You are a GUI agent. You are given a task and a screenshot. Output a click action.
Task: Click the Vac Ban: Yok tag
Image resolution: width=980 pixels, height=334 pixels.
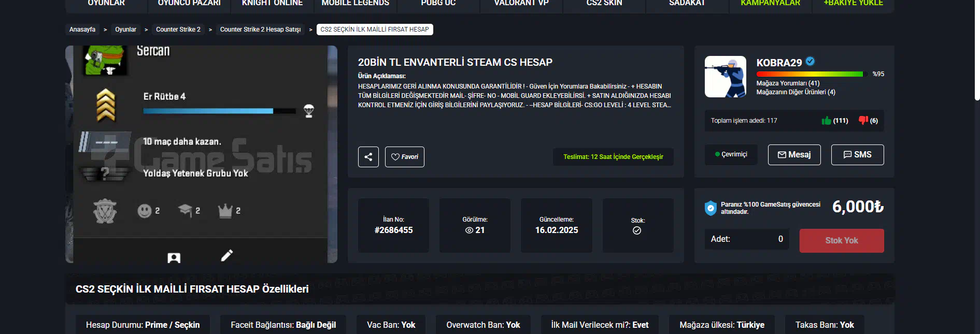coord(391,325)
